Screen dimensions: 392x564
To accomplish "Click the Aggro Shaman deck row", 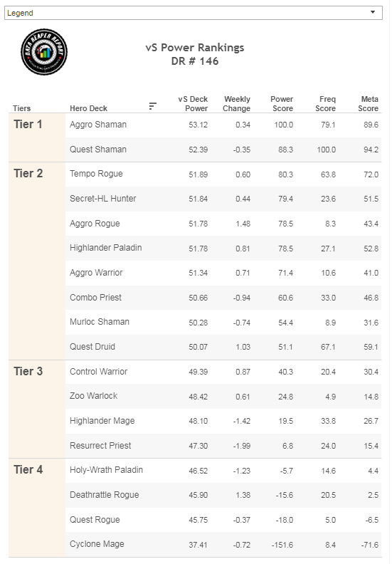I will coord(223,125).
